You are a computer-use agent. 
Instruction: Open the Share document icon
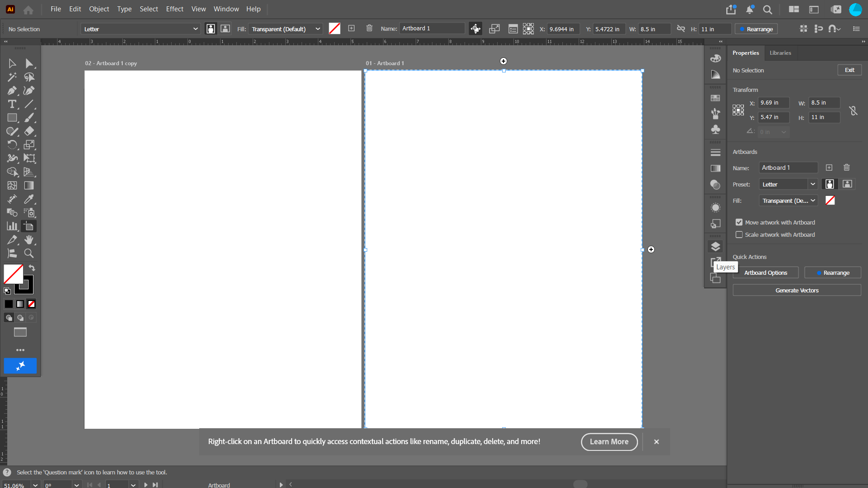click(731, 10)
